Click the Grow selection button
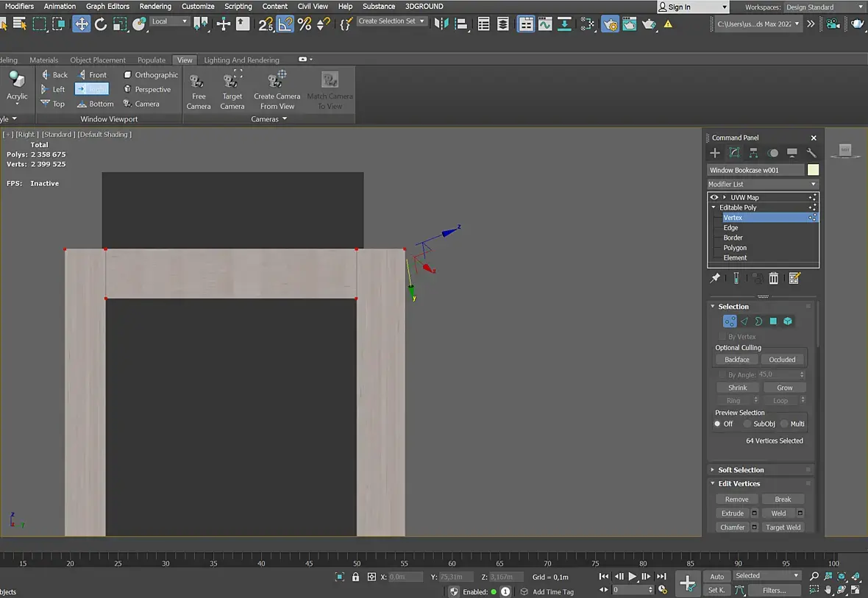 784,388
